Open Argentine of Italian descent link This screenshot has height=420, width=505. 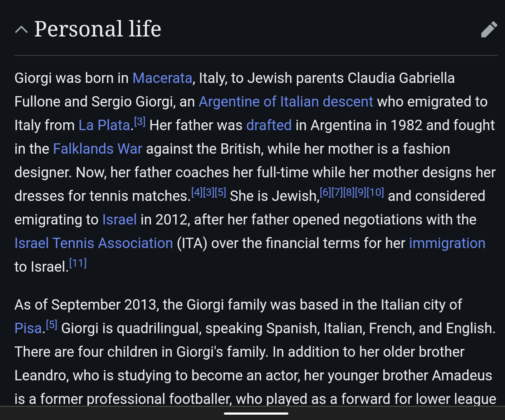[286, 102]
